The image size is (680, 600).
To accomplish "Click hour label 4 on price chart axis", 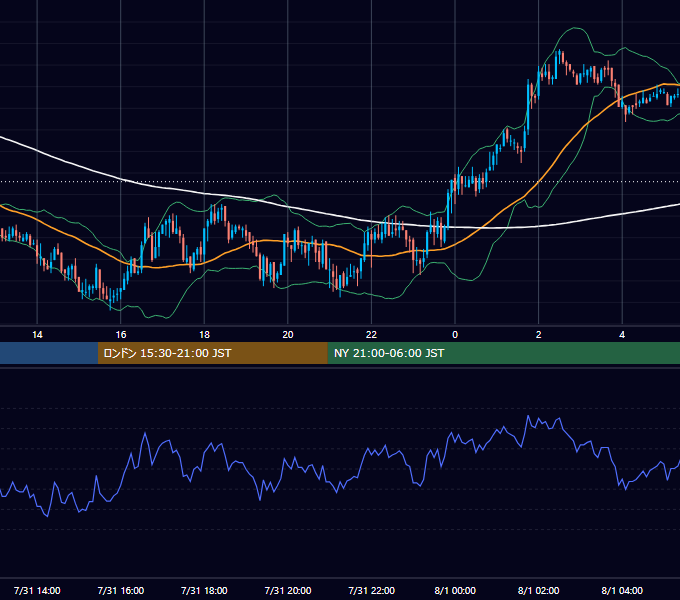I will pyautogui.click(x=622, y=335).
